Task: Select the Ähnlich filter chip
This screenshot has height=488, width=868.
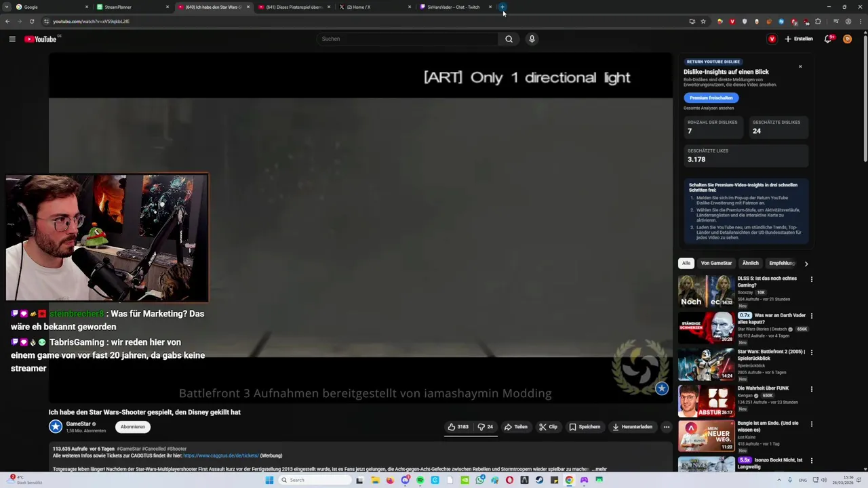Action: (750, 263)
